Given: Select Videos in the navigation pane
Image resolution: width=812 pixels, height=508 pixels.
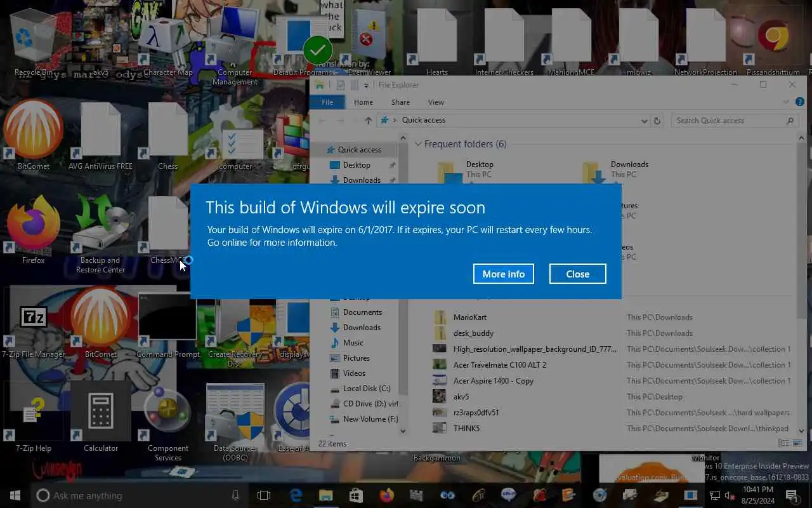Looking at the screenshot, I should tap(355, 373).
